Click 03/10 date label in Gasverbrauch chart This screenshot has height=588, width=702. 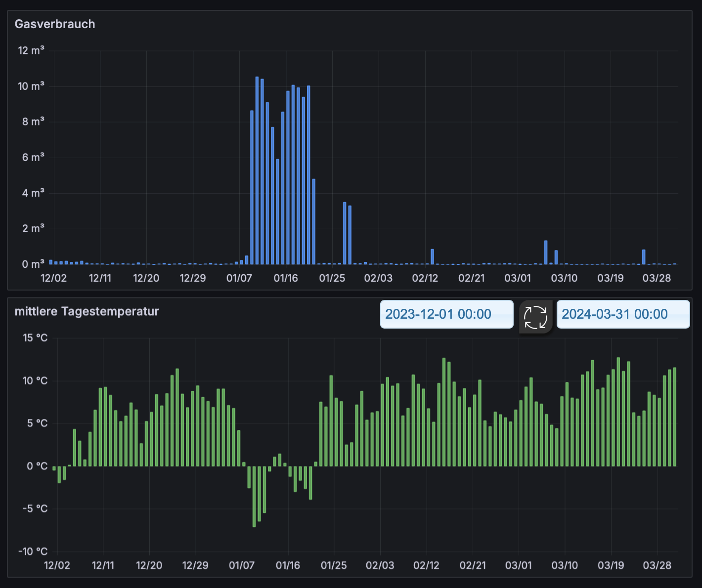[x=564, y=278]
